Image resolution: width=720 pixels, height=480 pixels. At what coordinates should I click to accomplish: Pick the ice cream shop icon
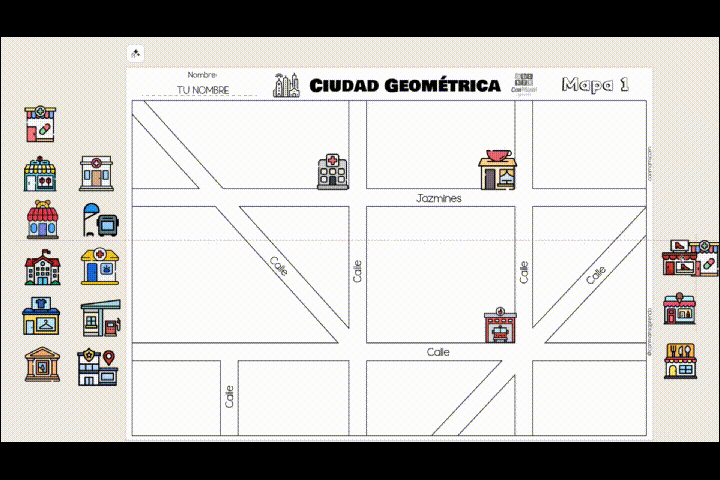(680, 308)
